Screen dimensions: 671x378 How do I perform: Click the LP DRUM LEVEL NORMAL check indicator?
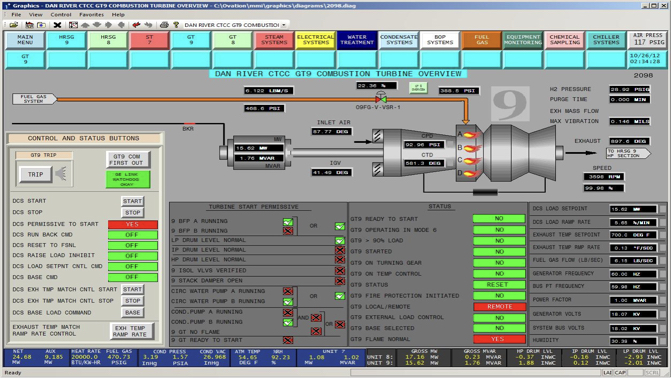340,241
